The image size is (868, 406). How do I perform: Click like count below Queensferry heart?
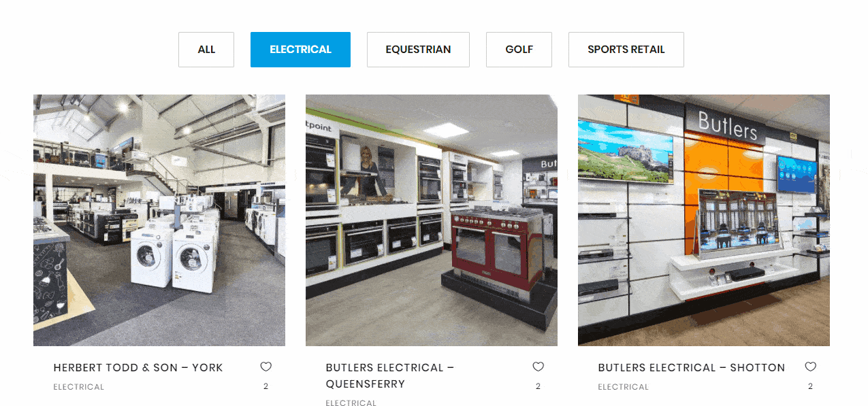538,386
